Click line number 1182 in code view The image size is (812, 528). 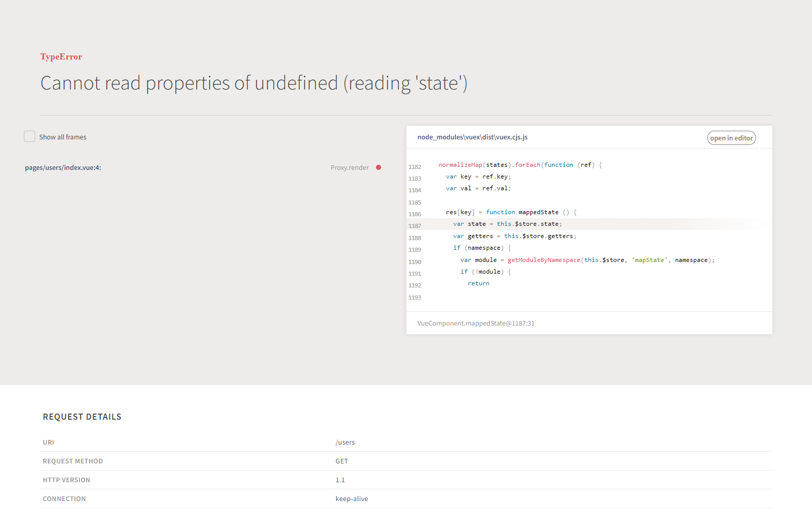tap(415, 167)
